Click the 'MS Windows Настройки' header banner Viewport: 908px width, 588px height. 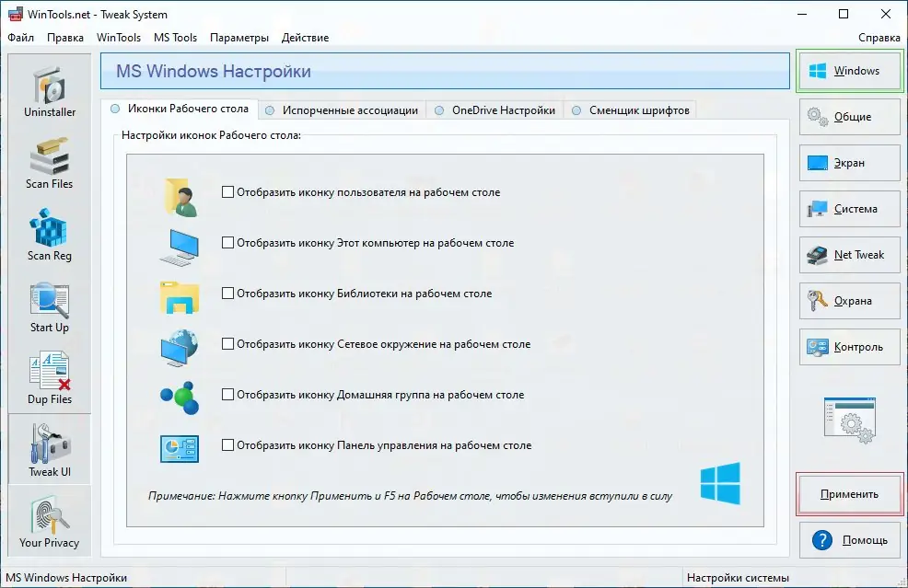click(445, 71)
